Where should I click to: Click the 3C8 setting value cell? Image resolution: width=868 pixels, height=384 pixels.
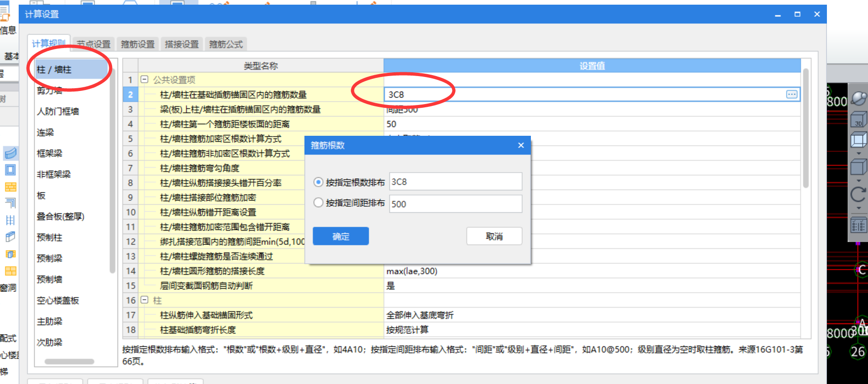pos(592,94)
